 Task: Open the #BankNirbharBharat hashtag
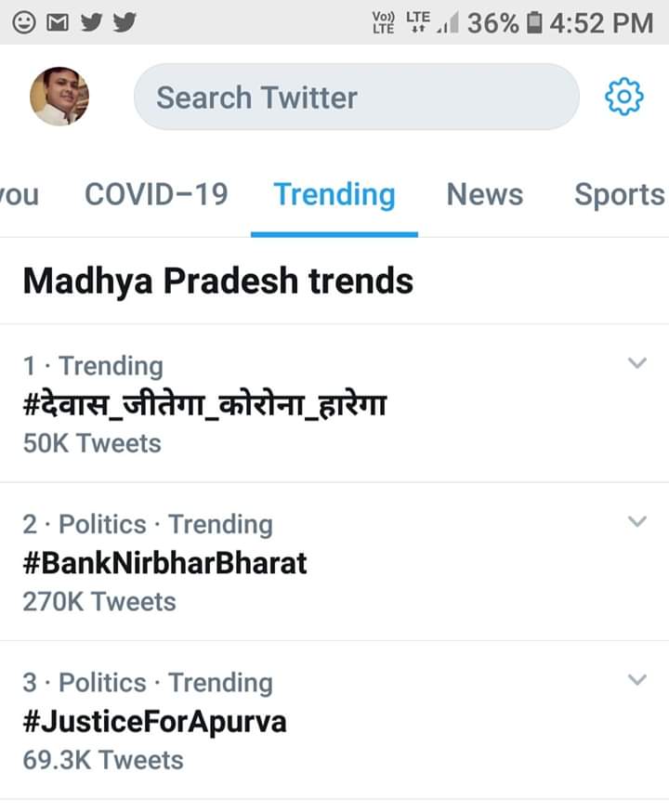point(165,563)
